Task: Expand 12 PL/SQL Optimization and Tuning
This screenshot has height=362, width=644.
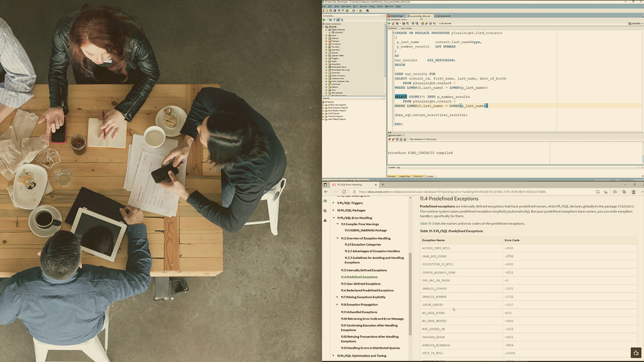Action: tap(334, 356)
